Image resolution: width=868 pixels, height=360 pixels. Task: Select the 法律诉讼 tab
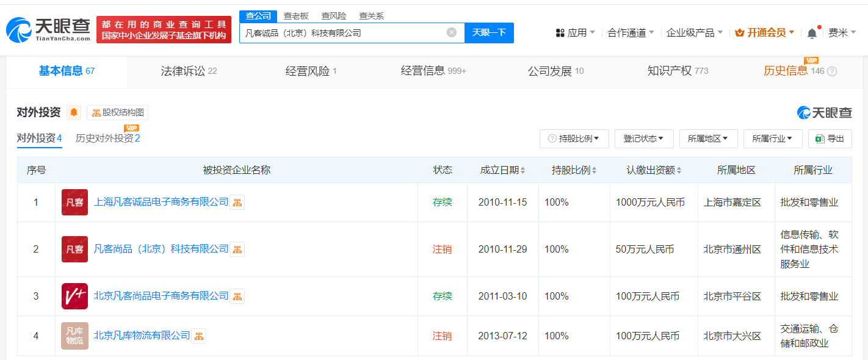189,71
